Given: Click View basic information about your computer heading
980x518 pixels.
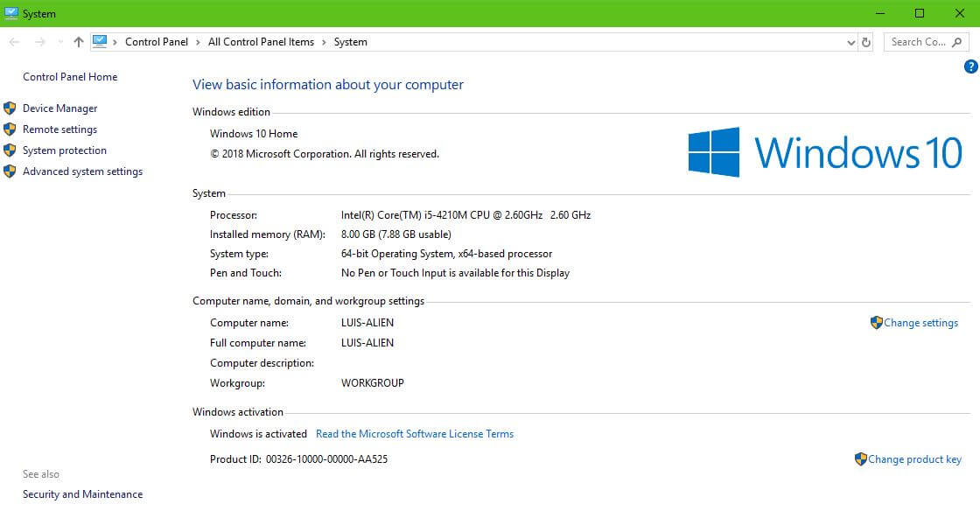Looking at the screenshot, I should click(328, 84).
